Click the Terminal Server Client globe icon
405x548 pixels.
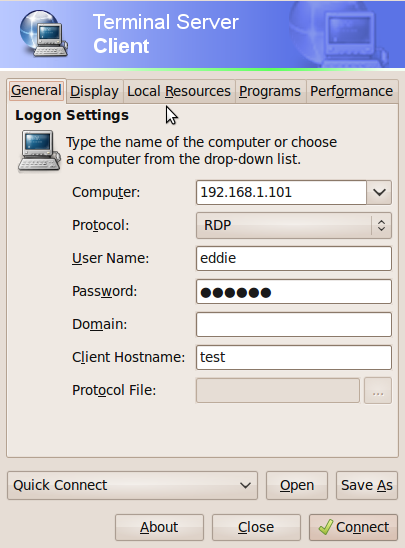pos(43,34)
